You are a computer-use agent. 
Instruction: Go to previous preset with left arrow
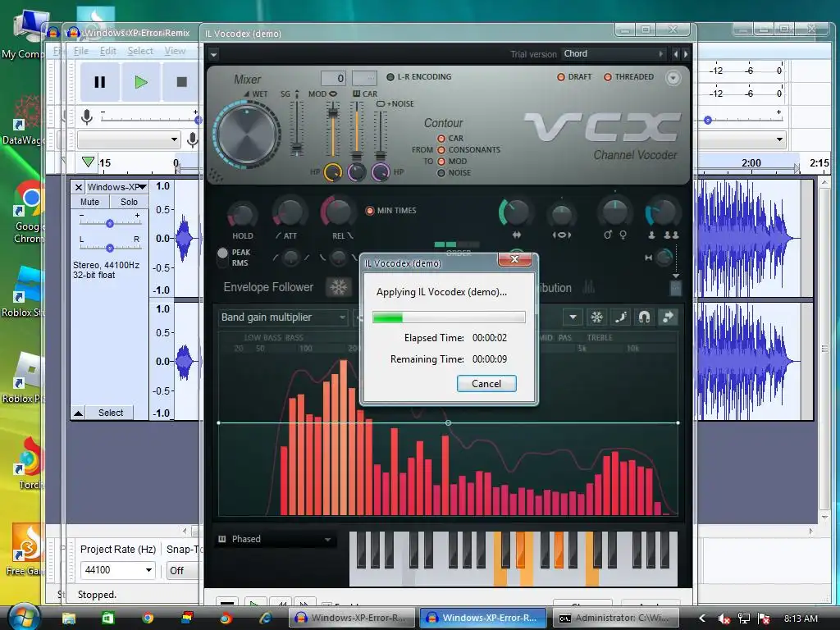pyautogui.click(x=676, y=53)
